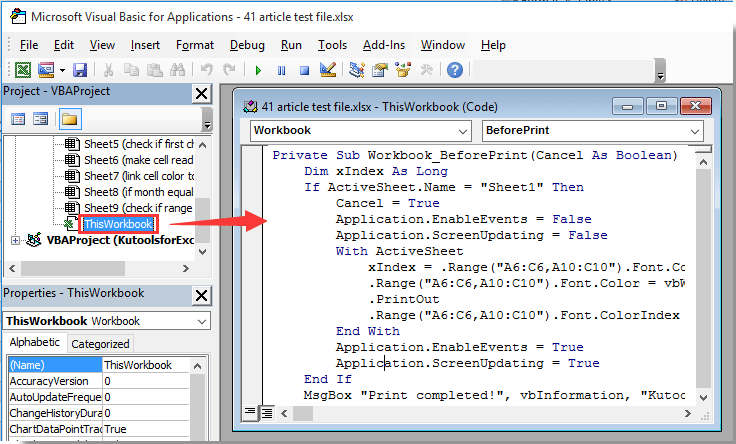The height and width of the screenshot is (444, 736).
Task: Switch to Procedure View at code window bottom
Action: 251,412
